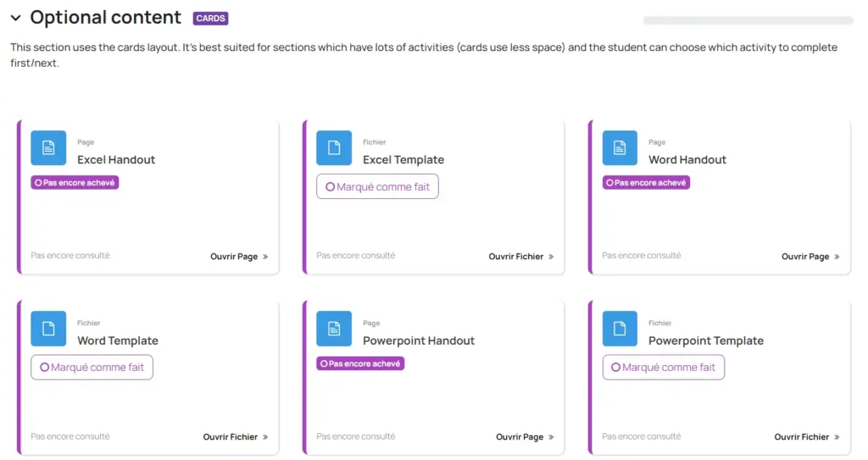This screenshot has height=460, width=868.
Task: Click the Word Template file icon
Action: pos(48,329)
